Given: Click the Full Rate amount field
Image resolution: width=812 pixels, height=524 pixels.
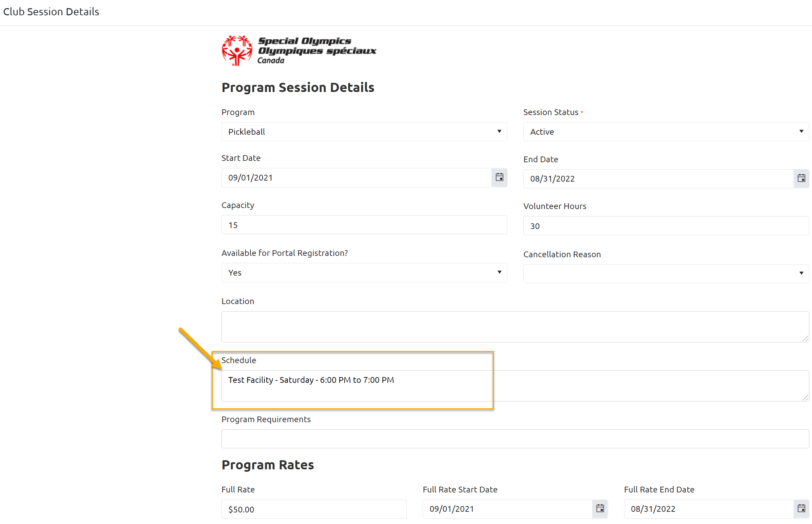Looking at the screenshot, I should 314,509.
